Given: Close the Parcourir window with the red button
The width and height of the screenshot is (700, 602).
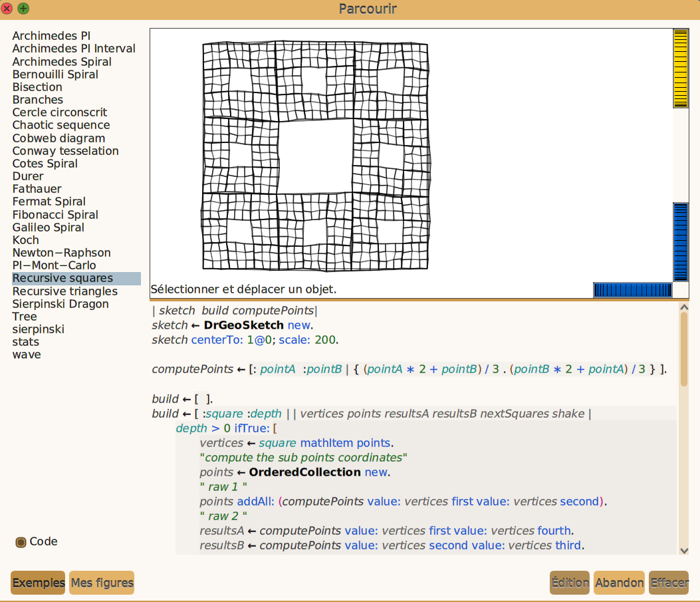Looking at the screenshot, I should pyautogui.click(x=6, y=9).
